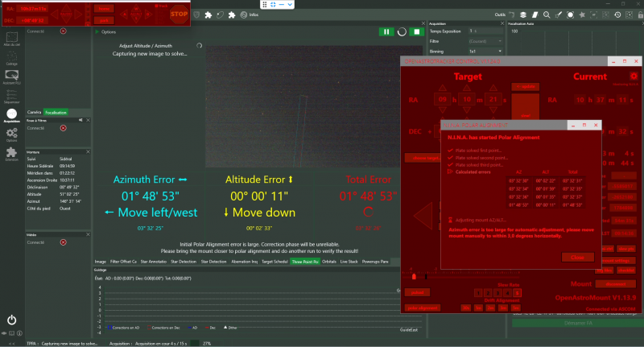Screen dimensions: 644x347
Task: Click the red STOP octagon button
Action: [180, 14]
